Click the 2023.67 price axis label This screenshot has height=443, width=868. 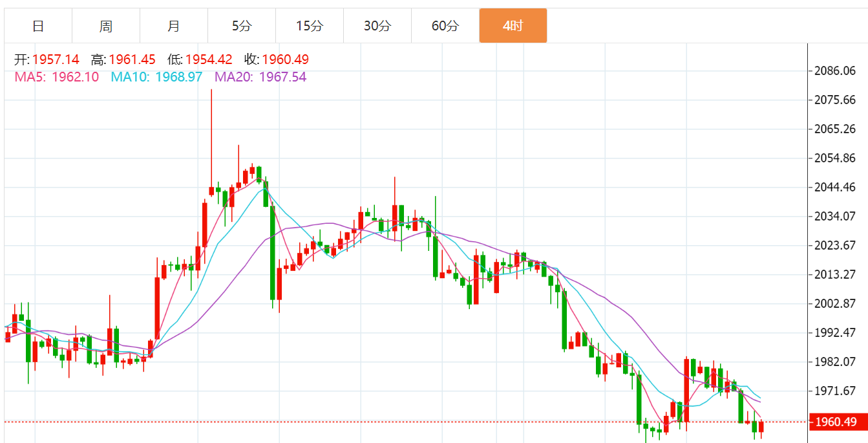pyautogui.click(x=836, y=246)
